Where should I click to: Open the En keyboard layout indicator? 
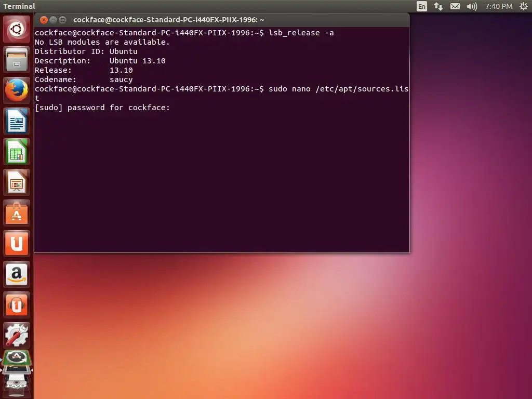tap(421, 6)
